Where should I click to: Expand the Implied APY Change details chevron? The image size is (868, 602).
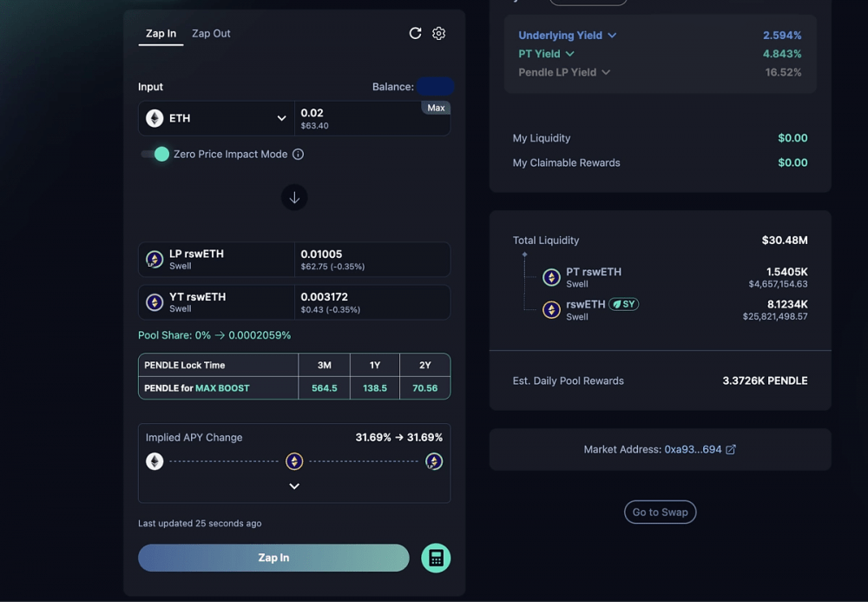click(x=294, y=486)
